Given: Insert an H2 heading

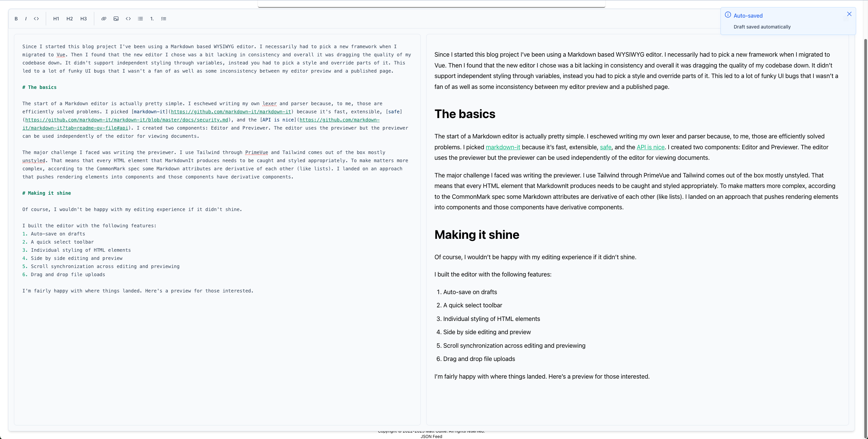Looking at the screenshot, I should (70, 19).
